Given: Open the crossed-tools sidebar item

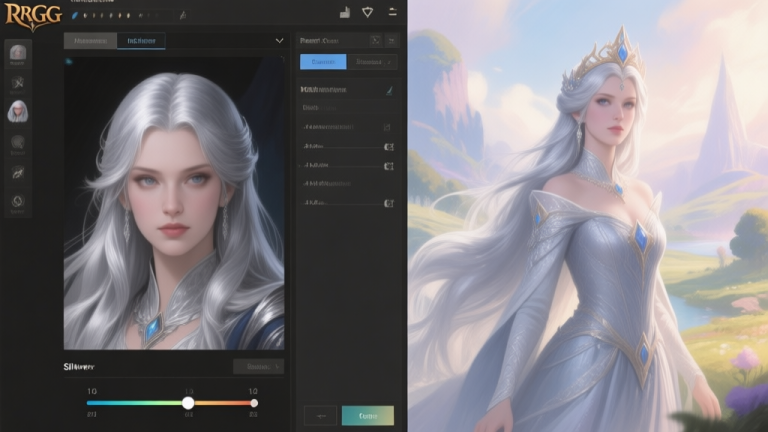Looking at the screenshot, I should pyautogui.click(x=18, y=83).
